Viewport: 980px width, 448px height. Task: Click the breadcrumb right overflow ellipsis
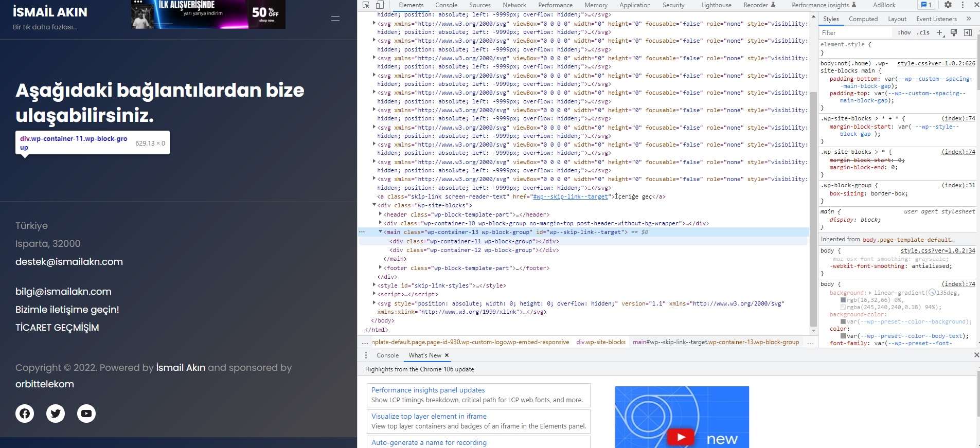810,342
